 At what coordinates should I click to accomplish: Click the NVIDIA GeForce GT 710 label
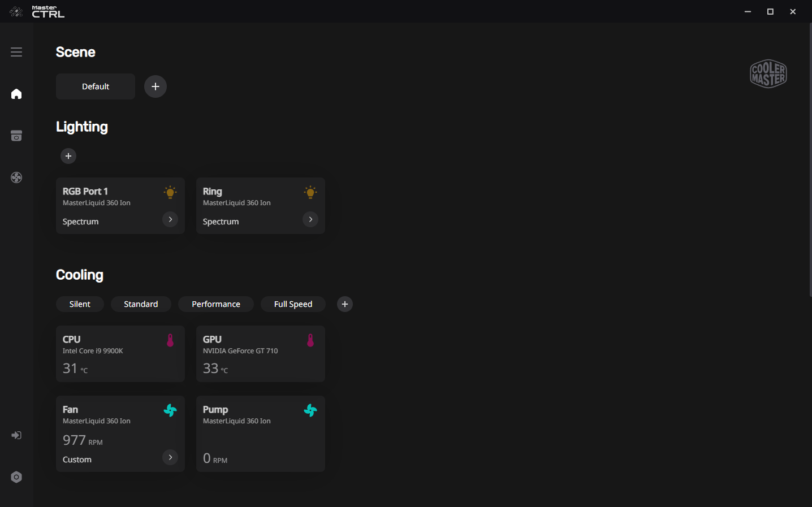coord(240,351)
